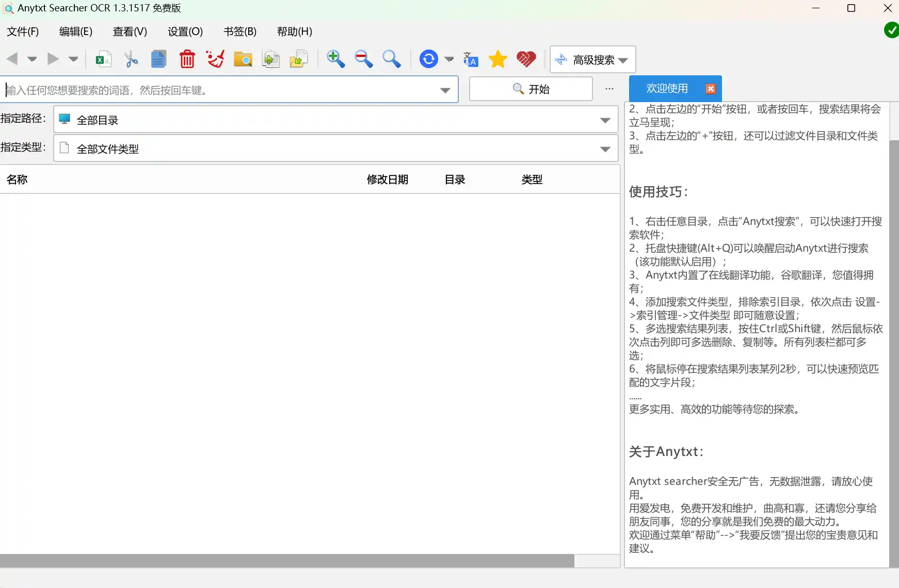The height and width of the screenshot is (588, 899).
Task: Open the 设置(O) menu
Action: pyautogui.click(x=185, y=31)
